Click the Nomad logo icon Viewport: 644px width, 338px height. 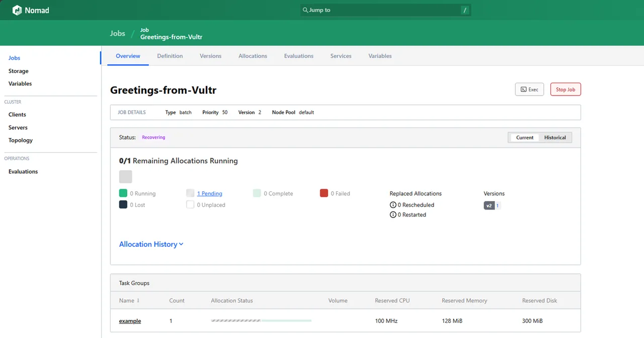pyautogui.click(x=17, y=10)
